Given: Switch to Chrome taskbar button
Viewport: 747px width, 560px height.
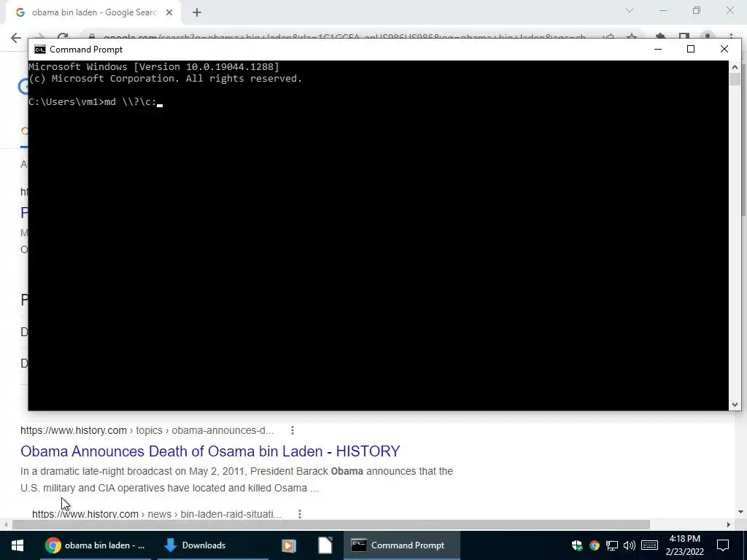Looking at the screenshot, I should (96, 545).
